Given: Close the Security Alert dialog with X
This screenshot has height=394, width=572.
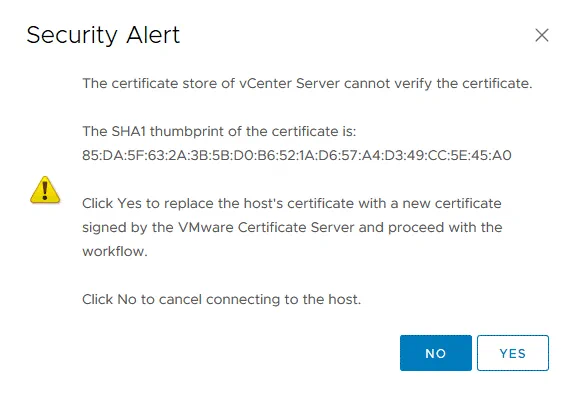Looking at the screenshot, I should click(542, 35).
